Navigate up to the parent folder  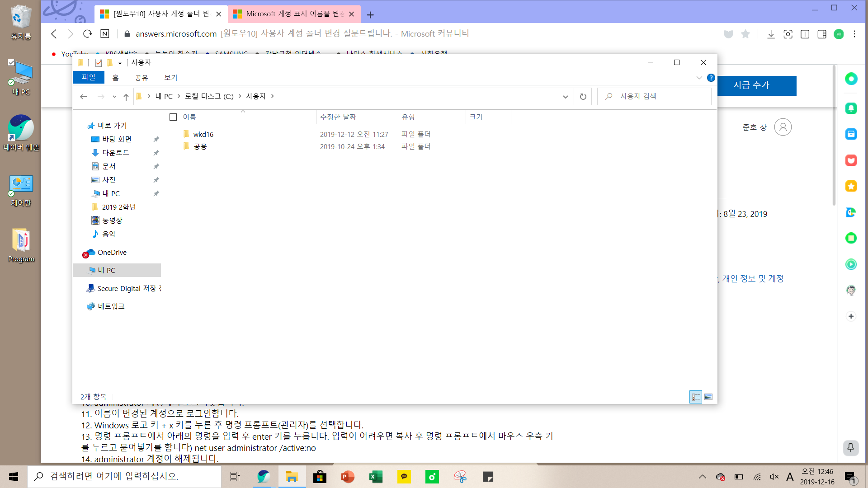click(x=126, y=96)
